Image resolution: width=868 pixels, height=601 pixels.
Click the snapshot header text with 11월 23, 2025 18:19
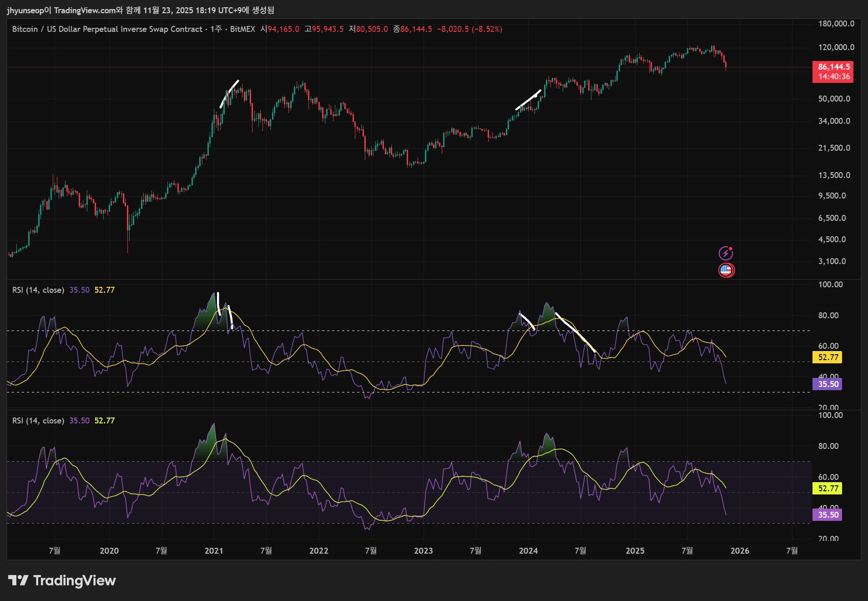click(140, 10)
